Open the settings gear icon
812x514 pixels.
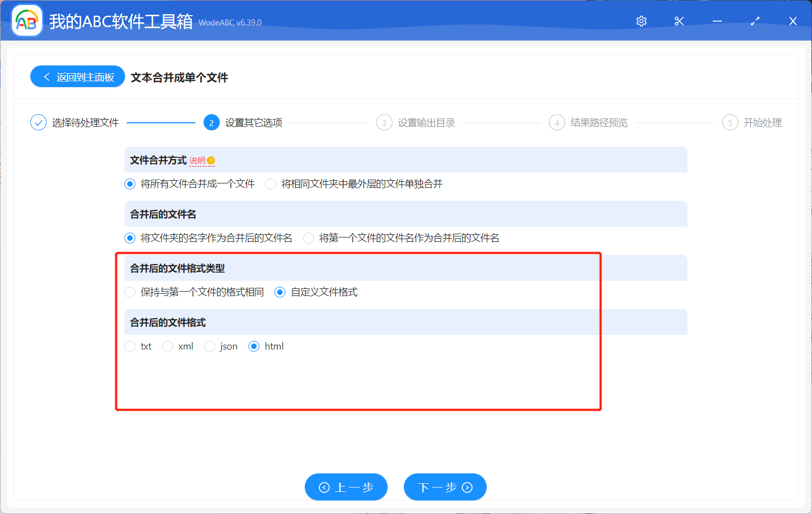tap(641, 21)
